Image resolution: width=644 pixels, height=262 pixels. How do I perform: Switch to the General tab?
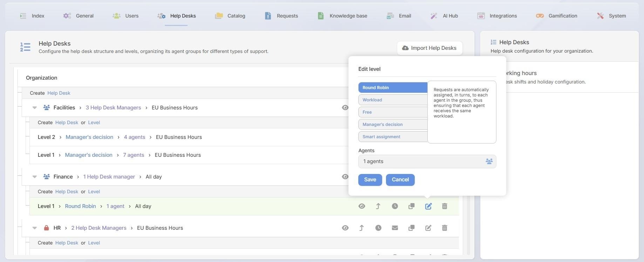click(78, 16)
